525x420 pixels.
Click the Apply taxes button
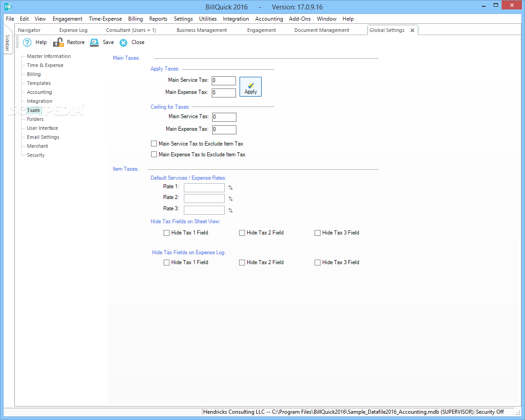coord(250,87)
